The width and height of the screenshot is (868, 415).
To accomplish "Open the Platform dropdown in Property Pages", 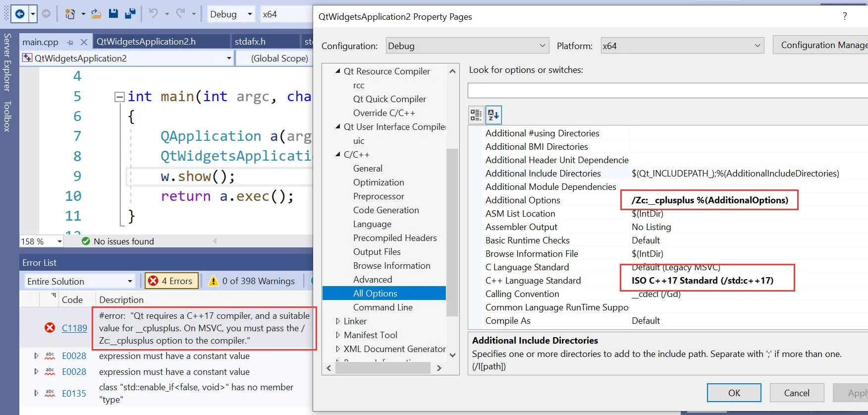I will click(x=682, y=46).
